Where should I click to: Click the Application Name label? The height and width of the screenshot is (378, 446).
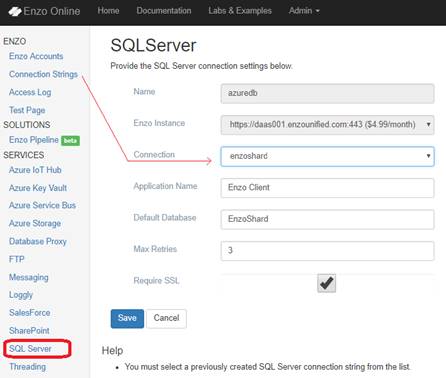pyautogui.click(x=165, y=186)
